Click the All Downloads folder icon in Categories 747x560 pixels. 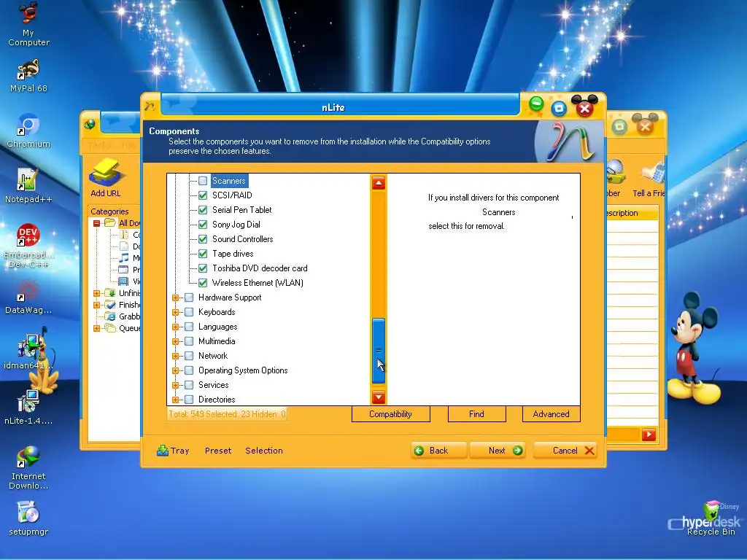click(110, 223)
